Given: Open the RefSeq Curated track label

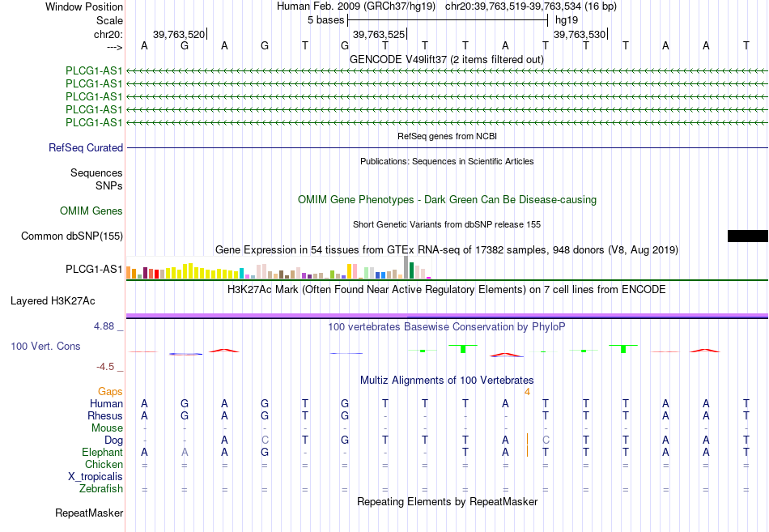Looking at the screenshot, I should (x=86, y=147).
